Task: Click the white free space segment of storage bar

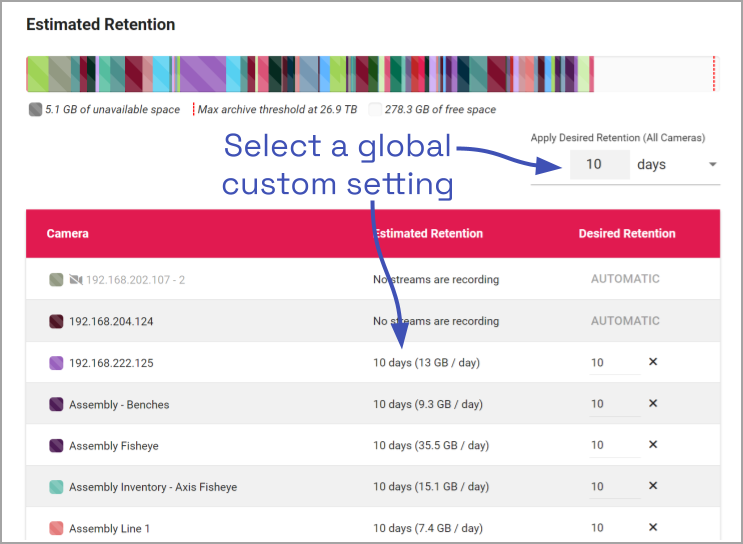Action: pos(652,75)
